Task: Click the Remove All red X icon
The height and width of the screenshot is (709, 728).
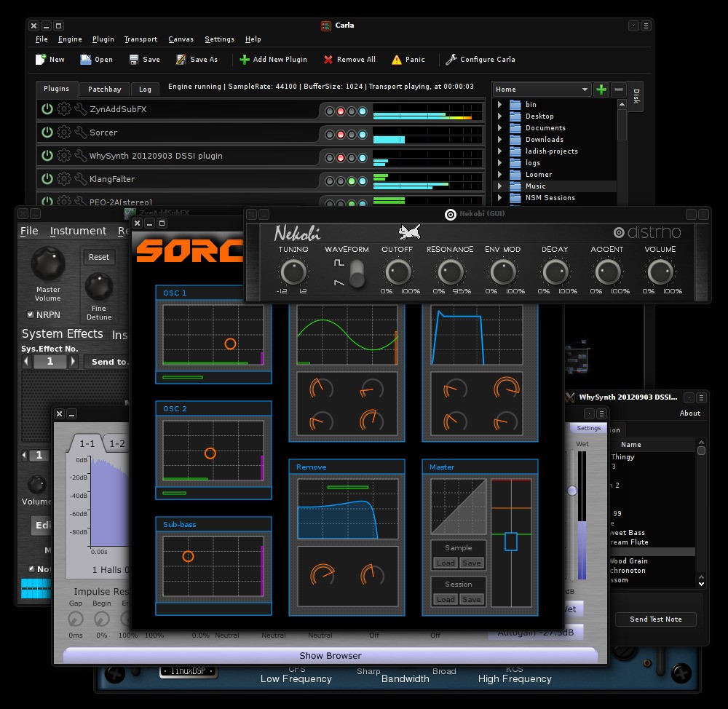Action: 328,60
